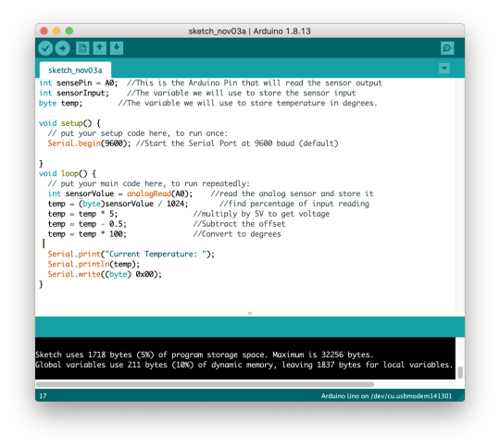Create a new sketch with New icon
Screen dimensions: 500x448
(82, 48)
